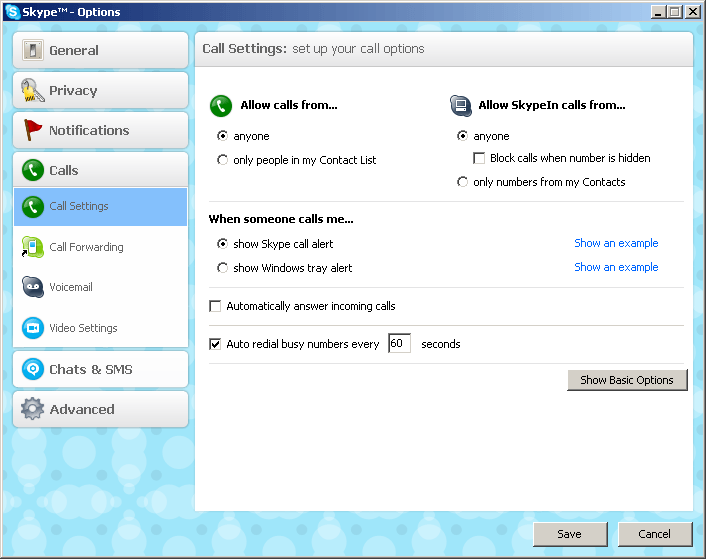Click the green phone icon beside Calls

[33, 170]
